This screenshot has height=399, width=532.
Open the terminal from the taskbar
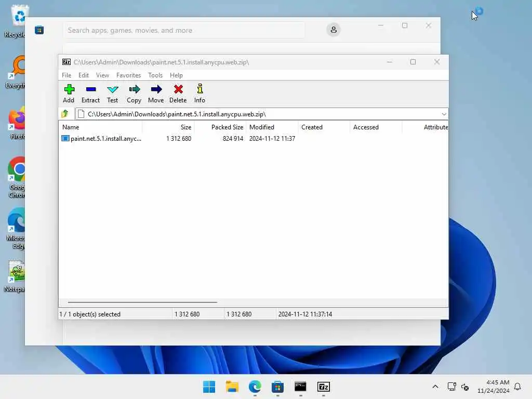tap(300, 387)
